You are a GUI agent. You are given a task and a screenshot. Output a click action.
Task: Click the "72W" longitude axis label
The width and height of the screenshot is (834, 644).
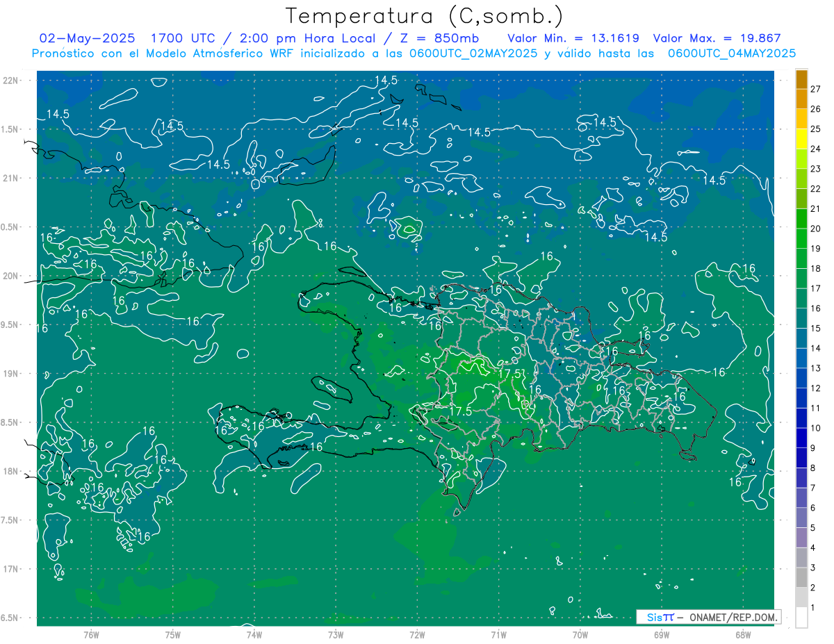pos(417,634)
